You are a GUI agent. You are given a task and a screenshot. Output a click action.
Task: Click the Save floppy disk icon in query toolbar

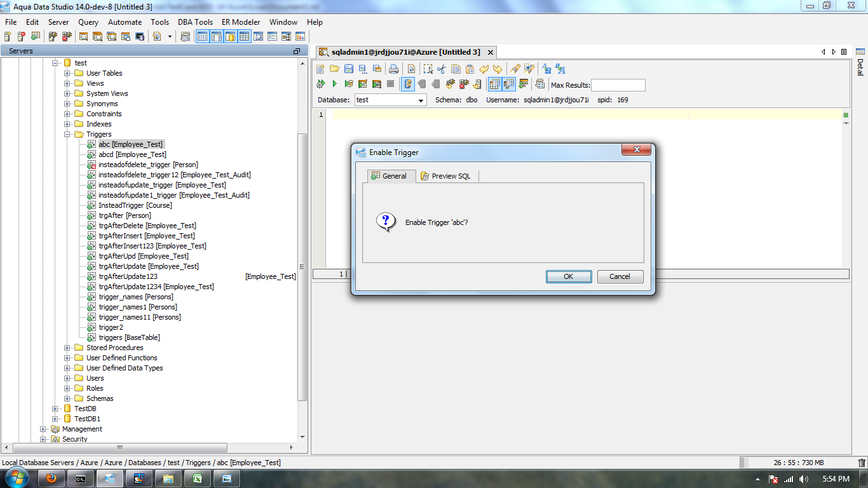point(349,69)
